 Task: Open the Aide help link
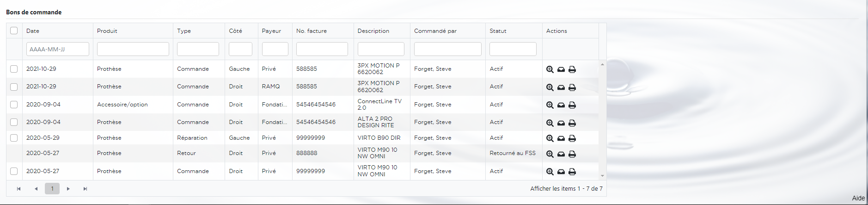[858, 198]
